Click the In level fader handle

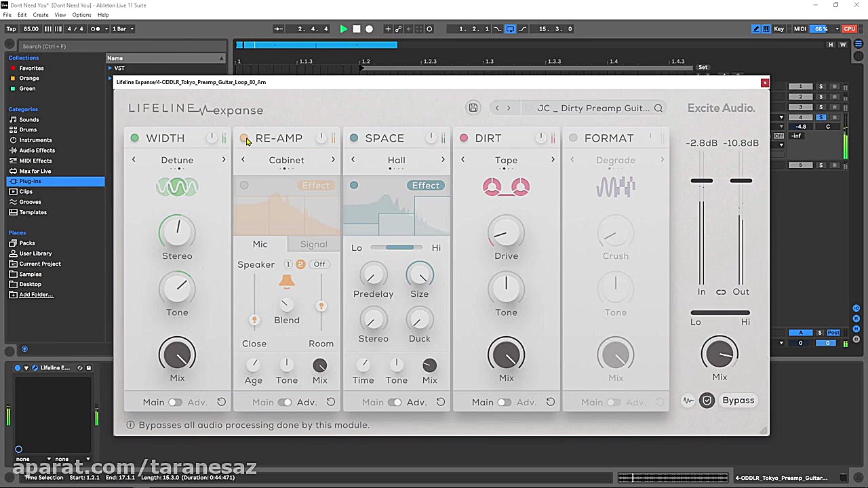(x=702, y=181)
